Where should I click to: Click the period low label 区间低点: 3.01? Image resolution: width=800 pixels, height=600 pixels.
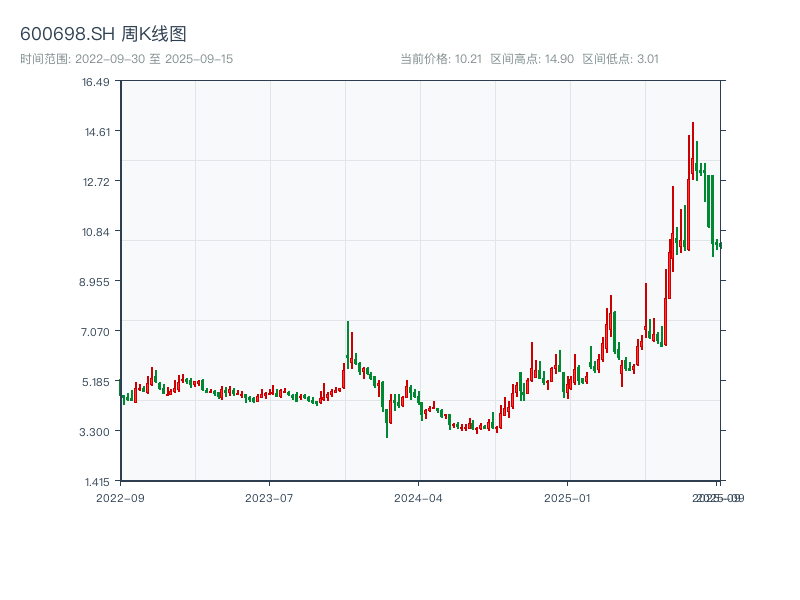pyautogui.click(x=620, y=59)
